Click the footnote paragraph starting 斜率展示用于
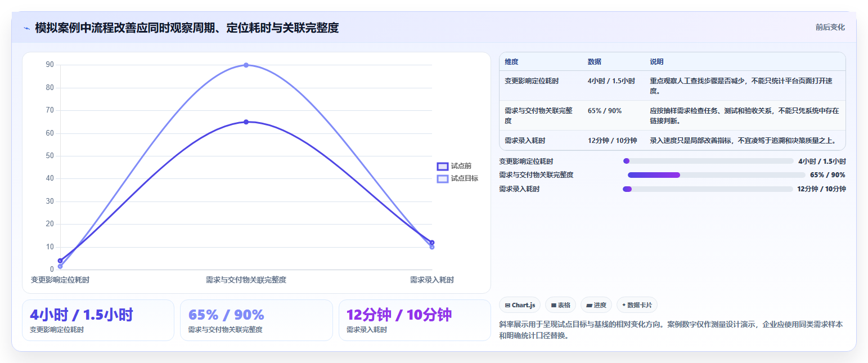The height and width of the screenshot is (363, 868). 671,330
